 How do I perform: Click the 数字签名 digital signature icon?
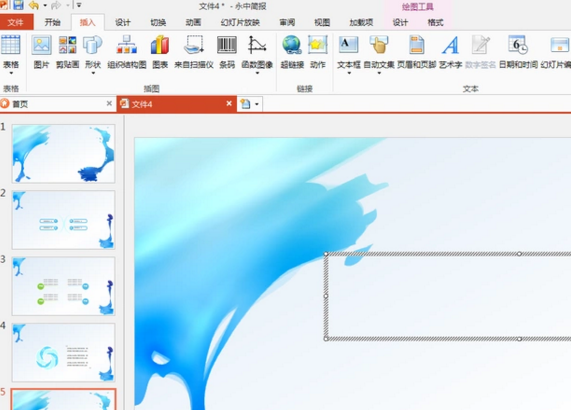point(480,45)
